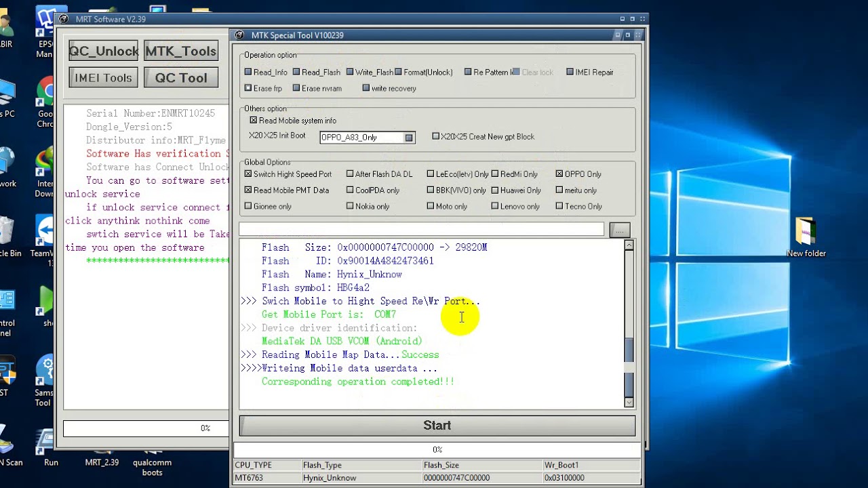The image size is (868, 488).
Task: Tick the Format(Unlock) checkbox
Action: [398, 72]
